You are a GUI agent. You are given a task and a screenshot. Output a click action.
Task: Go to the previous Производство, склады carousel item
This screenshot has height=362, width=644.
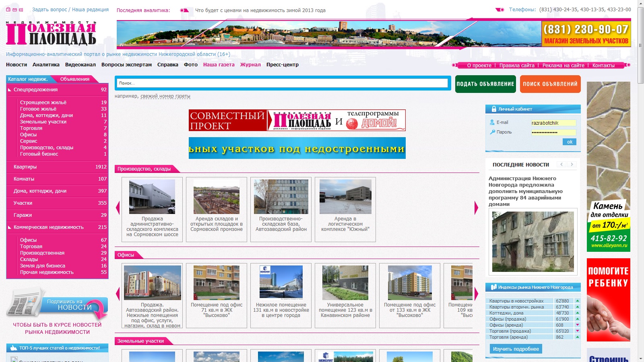[x=118, y=208]
